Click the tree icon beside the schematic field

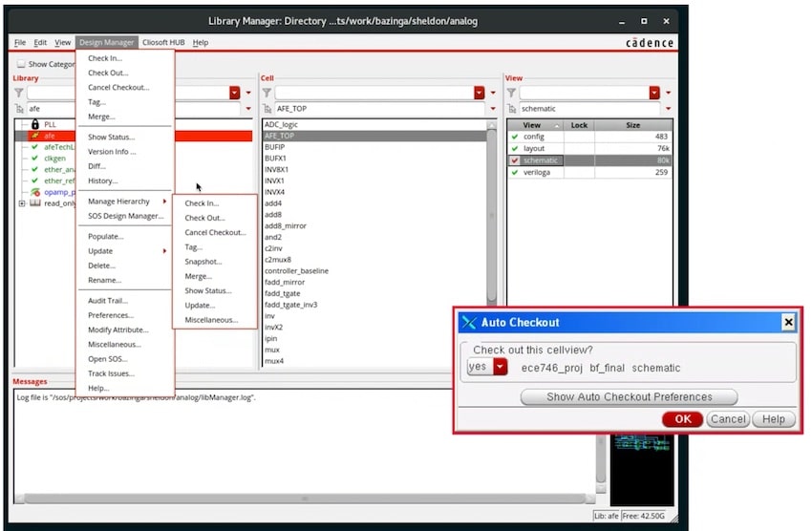[512, 109]
